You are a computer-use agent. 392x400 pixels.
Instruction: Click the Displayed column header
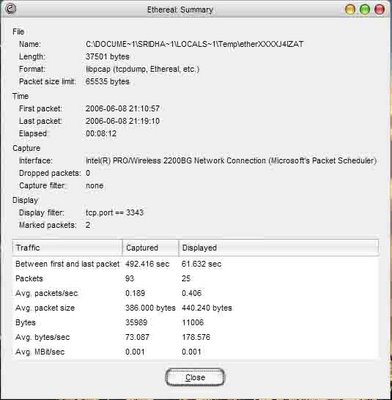point(279,248)
